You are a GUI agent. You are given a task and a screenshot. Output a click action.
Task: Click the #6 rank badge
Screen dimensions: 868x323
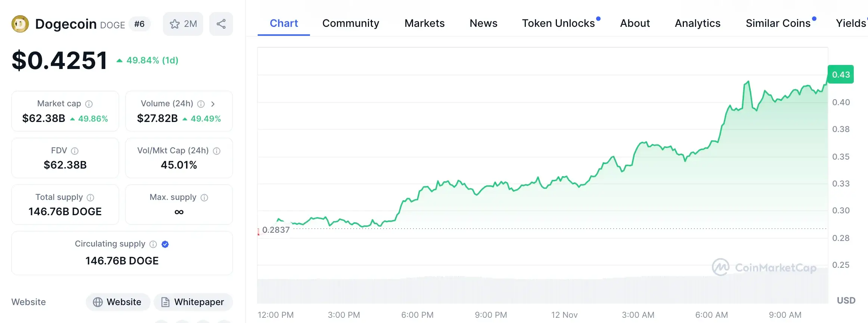[139, 24]
